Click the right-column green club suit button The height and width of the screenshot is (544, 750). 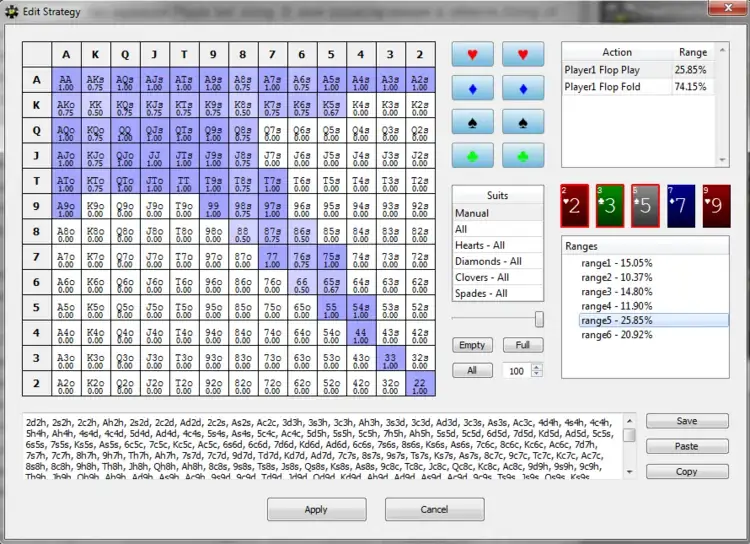[x=523, y=156]
